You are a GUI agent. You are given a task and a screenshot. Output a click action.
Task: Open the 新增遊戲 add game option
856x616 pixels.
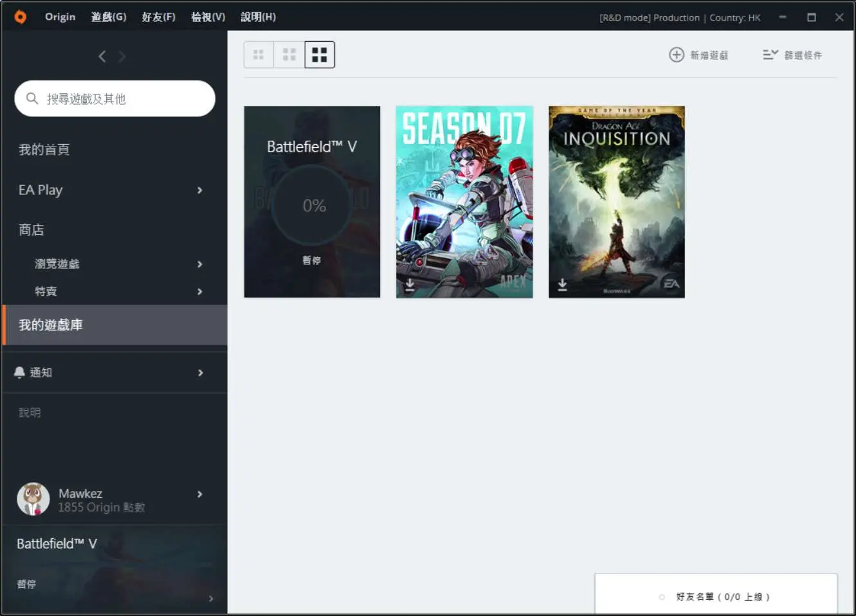coord(698,55)
